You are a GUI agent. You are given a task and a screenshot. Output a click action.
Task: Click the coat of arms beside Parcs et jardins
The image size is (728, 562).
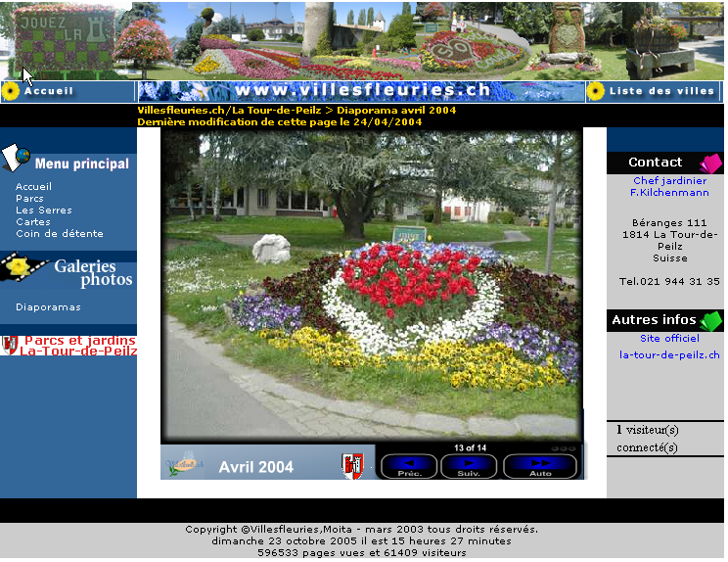(x=10, y=346)
